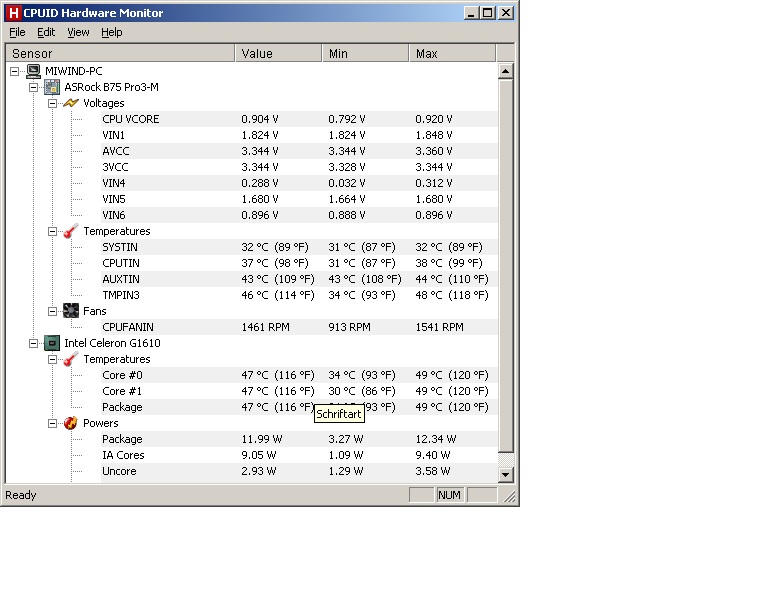Screen dimensions: 768x614
Task: Maximize the Hardware Monitor window
Action: [487, 13]
